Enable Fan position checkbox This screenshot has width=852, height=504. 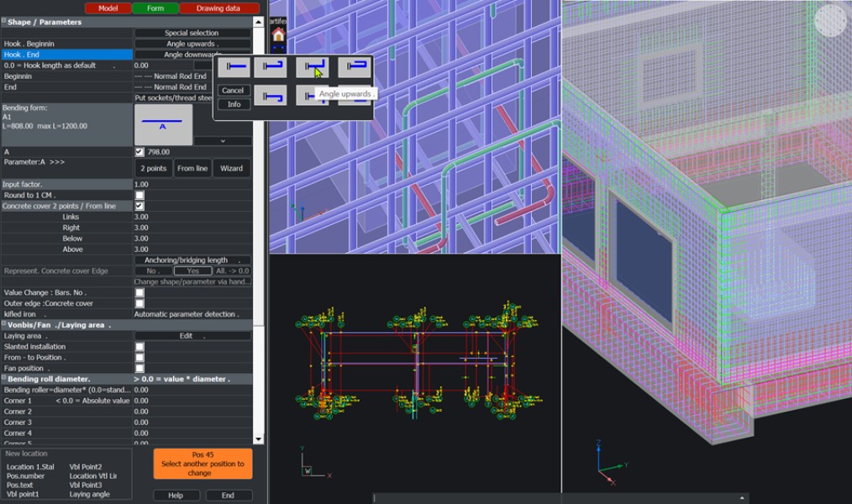[x=139, y=368]
